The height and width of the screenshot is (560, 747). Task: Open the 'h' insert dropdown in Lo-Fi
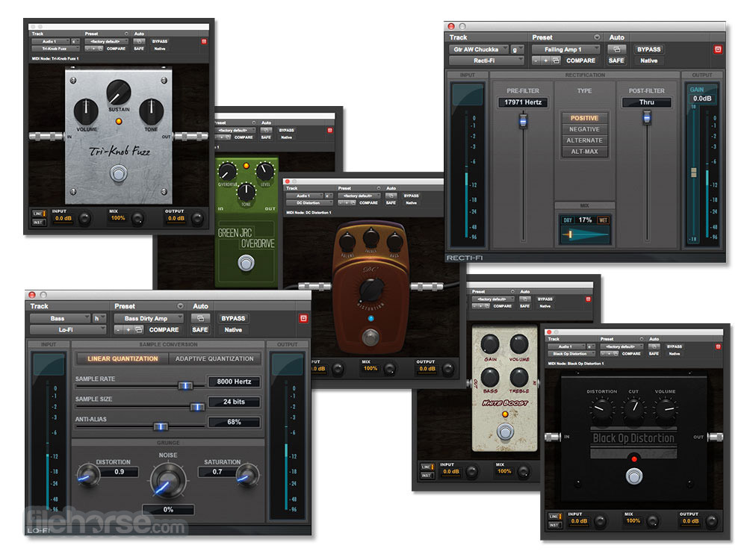pos(99,318)
